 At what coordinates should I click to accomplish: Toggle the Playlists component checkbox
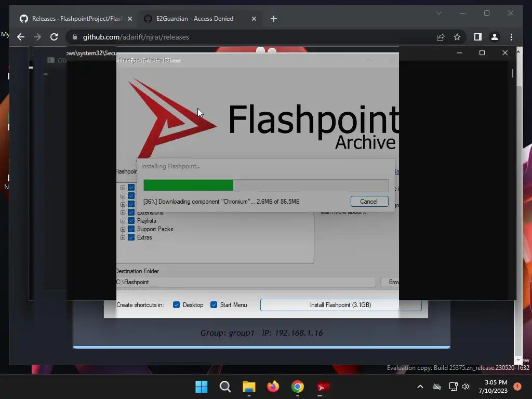131,220
